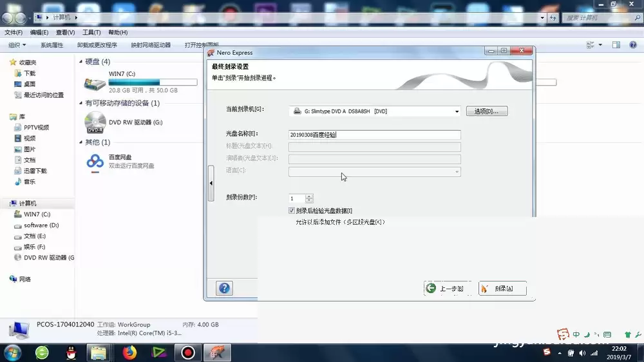Image resolution: width=644 pixels, height=362 pixels.
Task: Switch to File Explorer in taskbar
Action: (99, 352)
